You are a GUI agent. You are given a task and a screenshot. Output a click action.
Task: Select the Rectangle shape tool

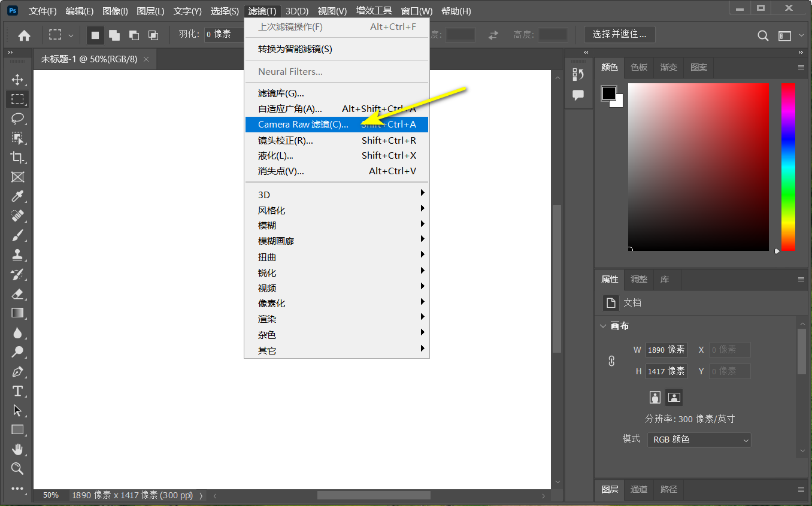click(17, 429)
